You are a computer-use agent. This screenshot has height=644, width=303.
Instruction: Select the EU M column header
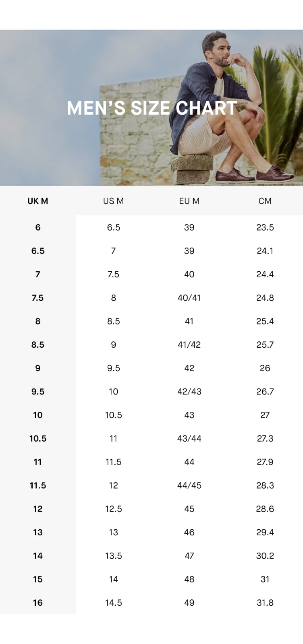pos(189,201)
